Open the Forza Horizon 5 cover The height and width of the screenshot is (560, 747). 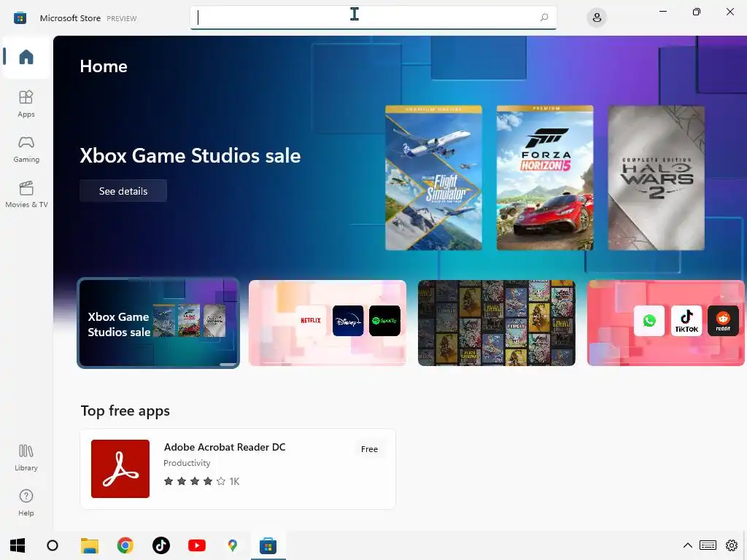[545, 178]
